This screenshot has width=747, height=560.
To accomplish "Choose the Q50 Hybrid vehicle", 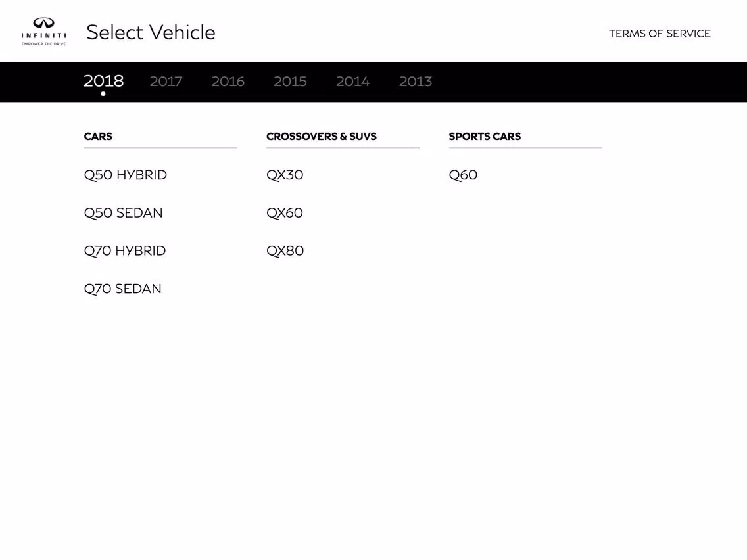I will (126, 175).
